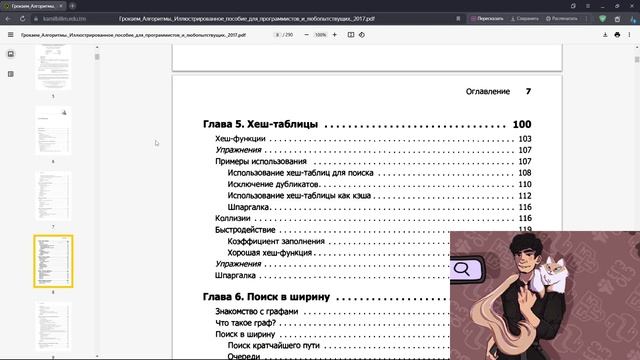Click the site address in the URL bar
Viewport: 640px width, 360px height.
64,19
